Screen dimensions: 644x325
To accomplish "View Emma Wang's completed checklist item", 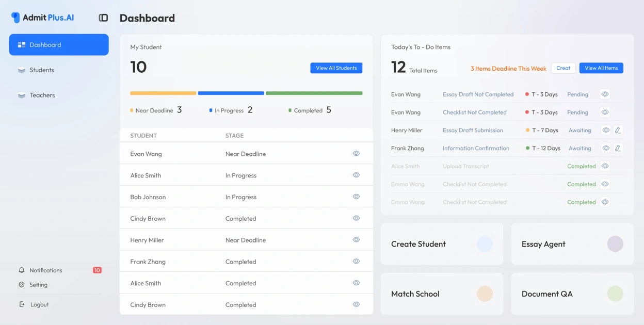I will point(605,184).
